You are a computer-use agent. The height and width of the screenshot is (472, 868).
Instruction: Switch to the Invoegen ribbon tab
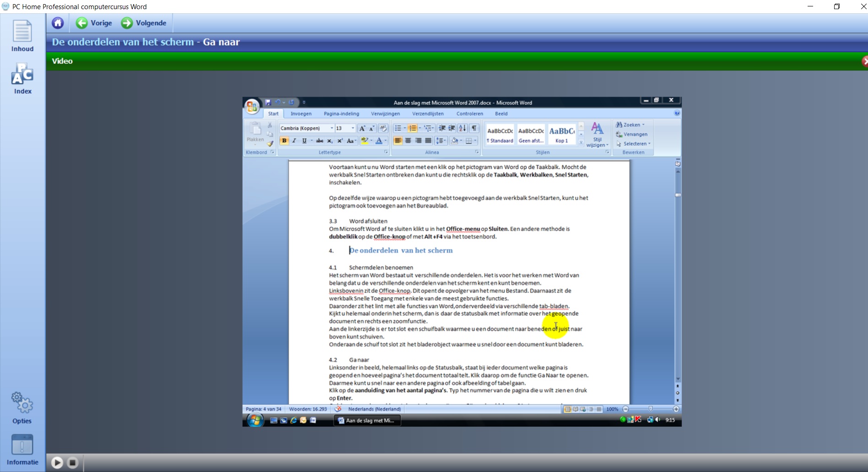coord(301,114)
